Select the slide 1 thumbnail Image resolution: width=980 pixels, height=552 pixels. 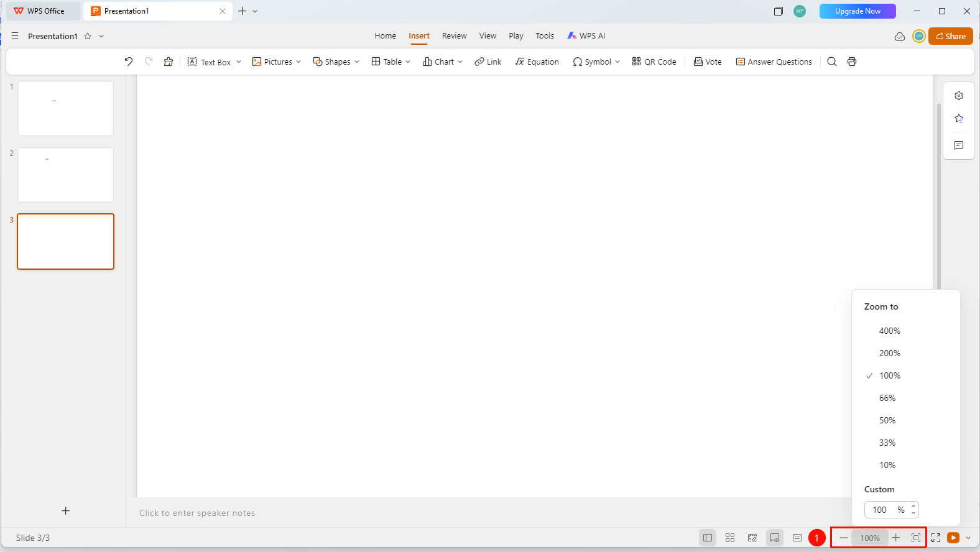[66, 109]
